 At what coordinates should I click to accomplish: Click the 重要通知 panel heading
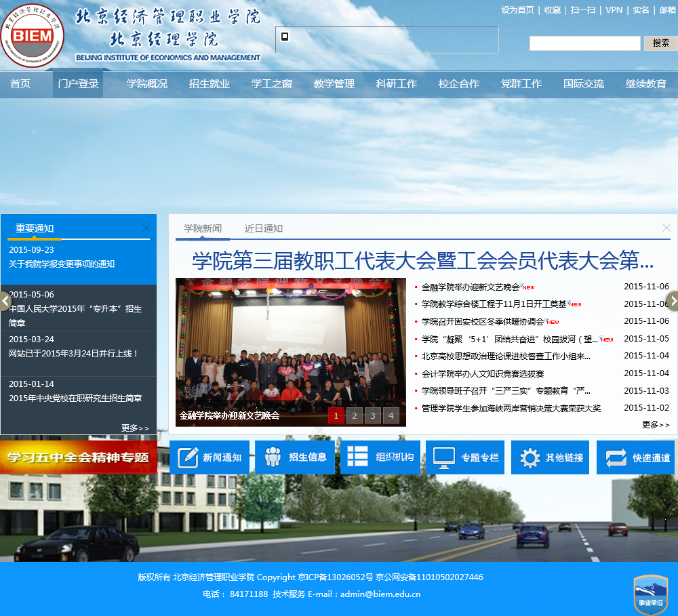tap(35, 228)
